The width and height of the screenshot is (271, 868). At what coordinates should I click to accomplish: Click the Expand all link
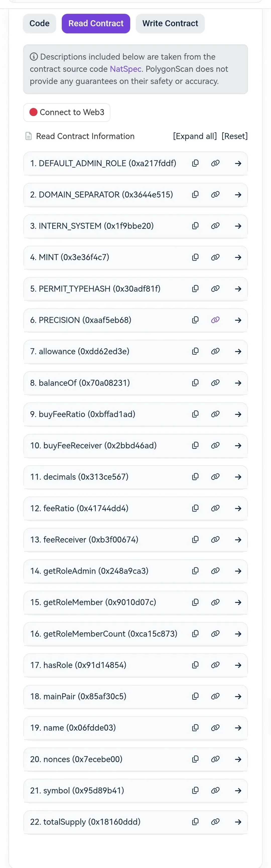(195, 136)
